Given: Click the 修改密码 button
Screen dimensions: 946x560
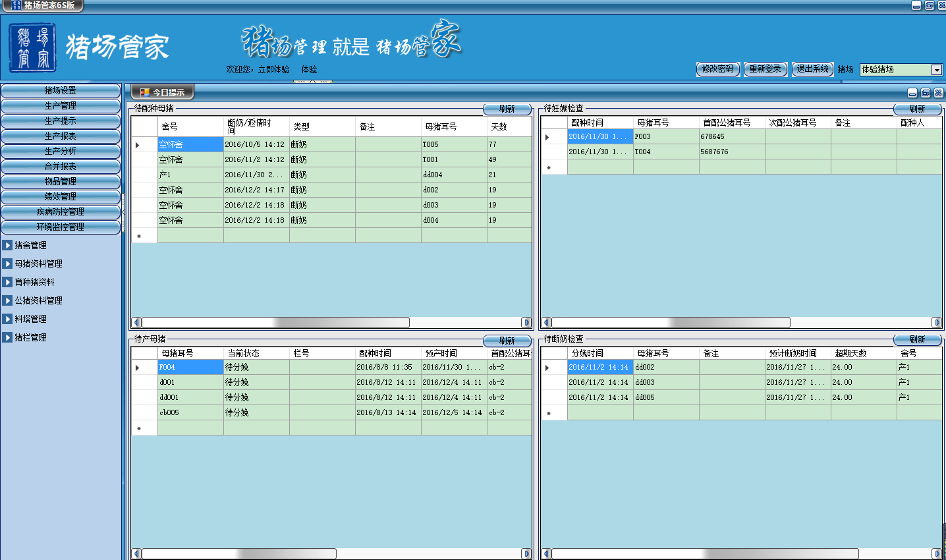Looking at the screenshot, I should tap(718, 69).
